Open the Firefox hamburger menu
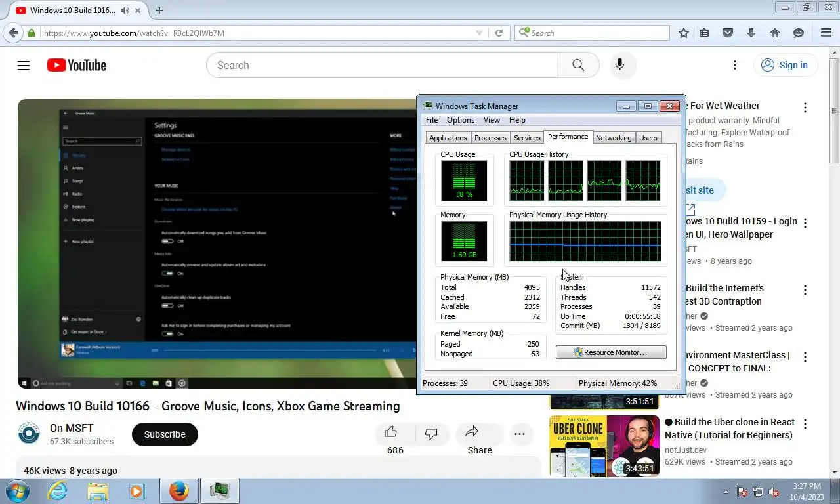The height and width of the screenshot is (504, 840). click(x=826, y=33)
